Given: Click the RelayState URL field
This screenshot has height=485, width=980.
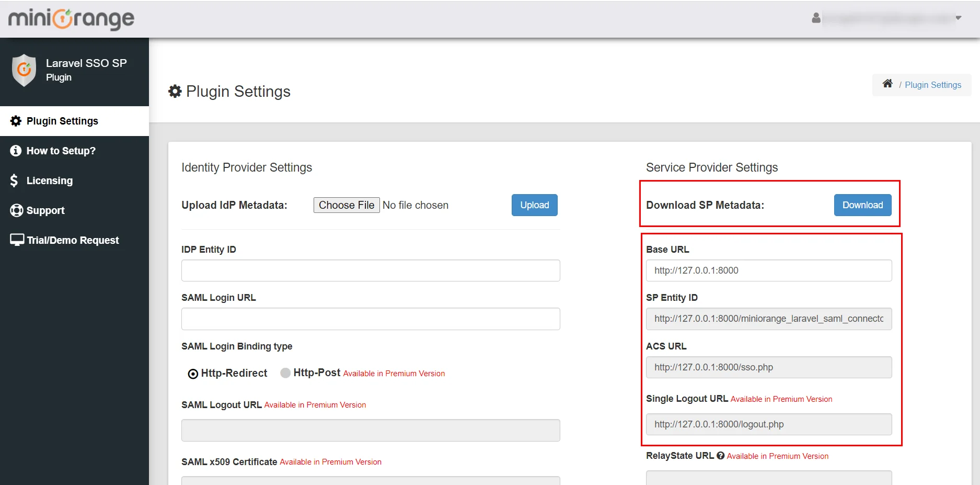Looking at the screenshot, I should [769, 478].
